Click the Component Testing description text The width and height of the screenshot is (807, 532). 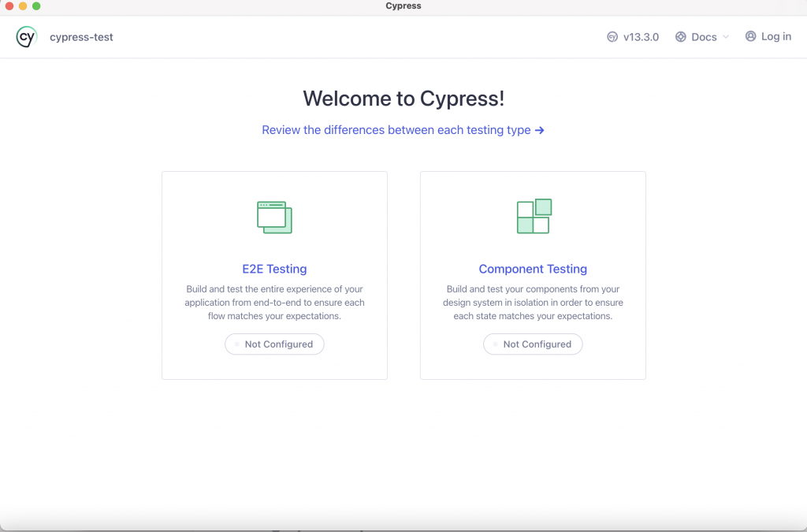[533, 303]
